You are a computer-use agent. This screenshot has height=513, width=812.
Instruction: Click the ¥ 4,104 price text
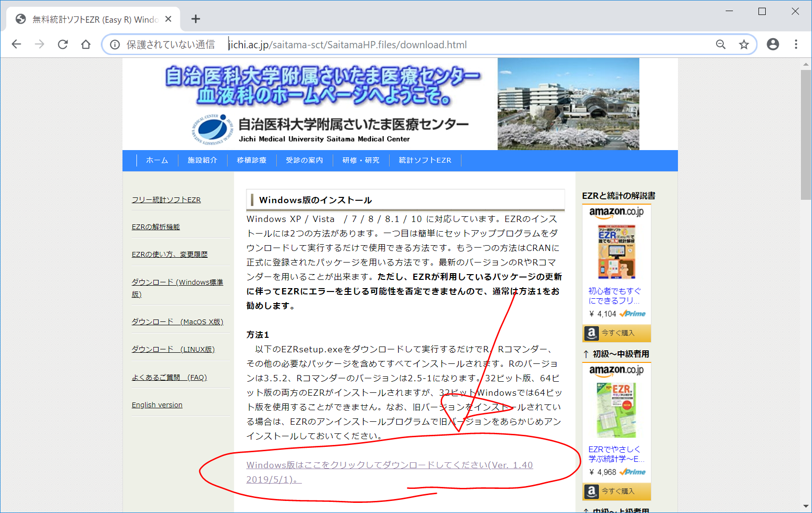603,314
